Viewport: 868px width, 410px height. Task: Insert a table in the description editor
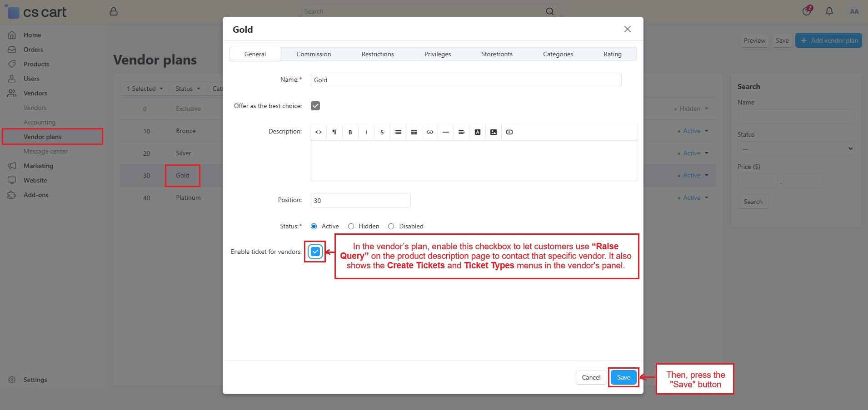(414, 132)
